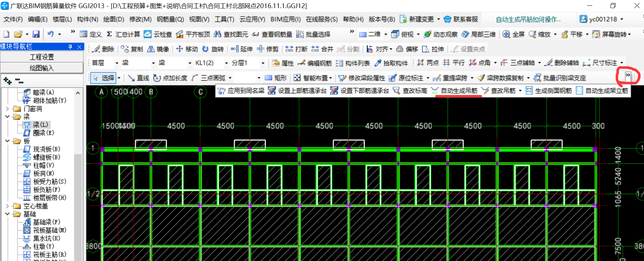Activate 批量选择 tool

[x=313, y=34]
